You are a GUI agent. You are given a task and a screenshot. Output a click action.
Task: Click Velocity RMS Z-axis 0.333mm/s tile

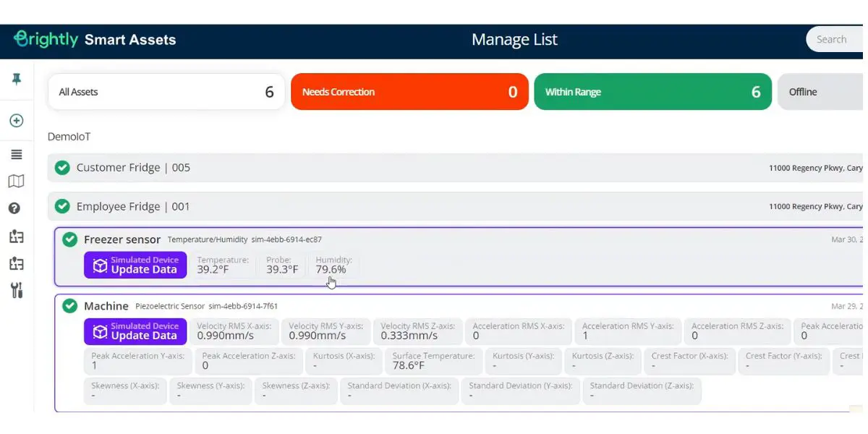click(x=418, y=331)
